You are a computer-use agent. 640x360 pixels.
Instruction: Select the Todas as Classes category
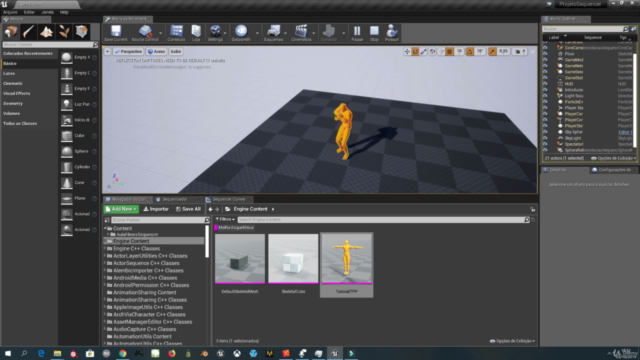(x=20, y=123)
